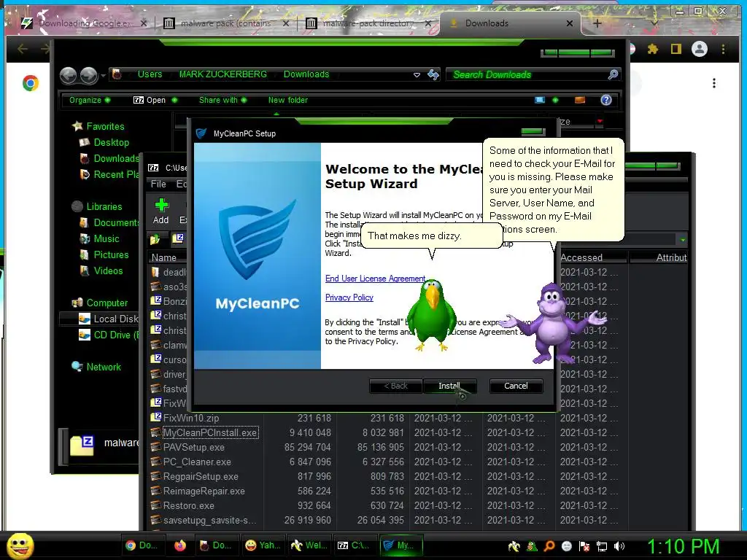This screenshot has height=560, width=747.
Task: Go forward in the Explorer window
Action: 88,75
